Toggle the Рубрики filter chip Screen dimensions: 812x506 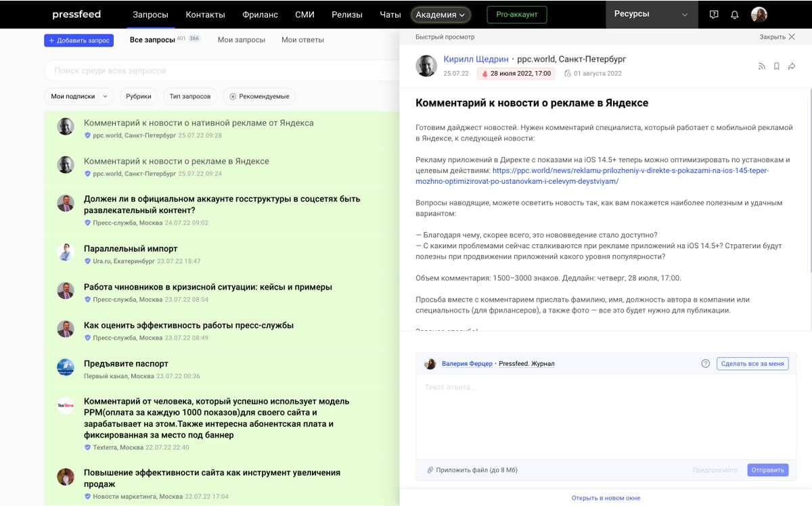coord(139,96)
